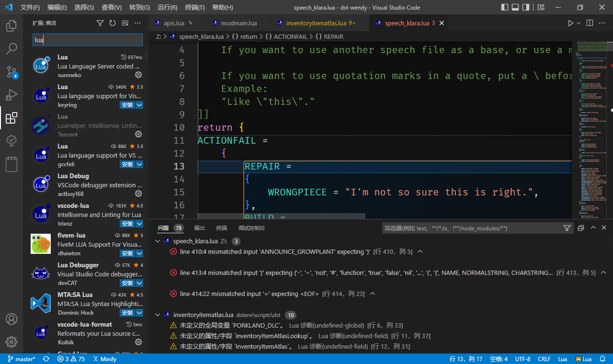Collapse the inventoryitematlas.lua problems group
613x364 pixels.
pos(158,315)
